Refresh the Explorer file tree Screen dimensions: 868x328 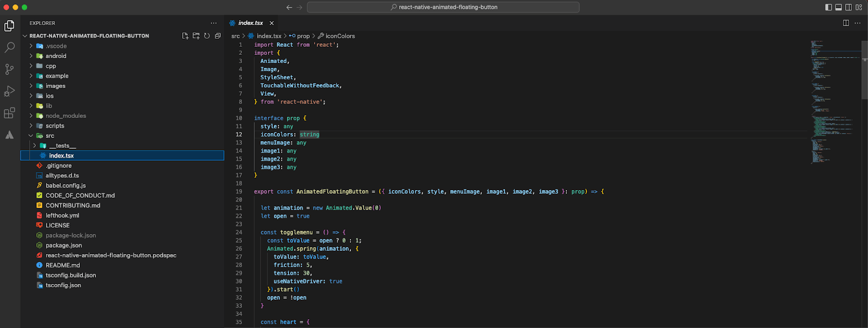pos(207,36)
